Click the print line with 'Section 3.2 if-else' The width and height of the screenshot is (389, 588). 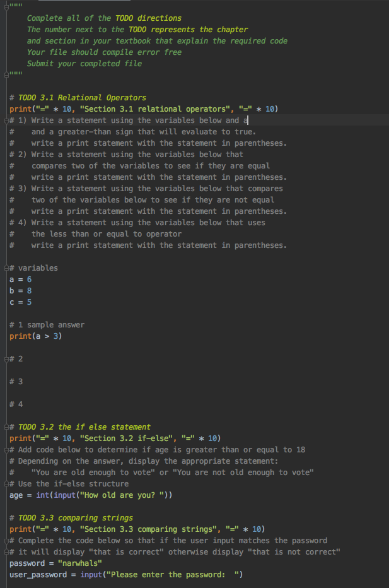(115, 438)
